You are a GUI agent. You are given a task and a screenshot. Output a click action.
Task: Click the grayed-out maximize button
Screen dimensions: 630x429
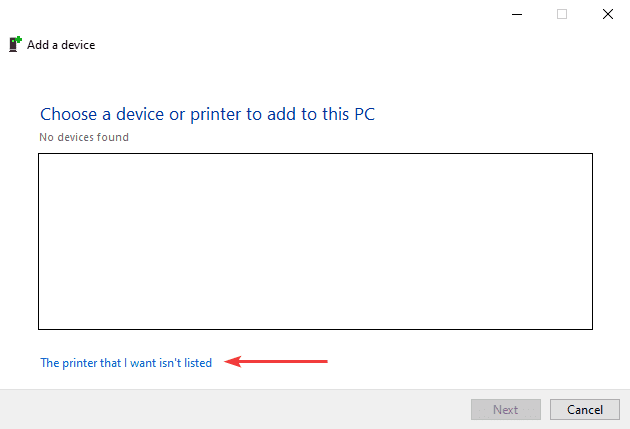click(562, 14)
